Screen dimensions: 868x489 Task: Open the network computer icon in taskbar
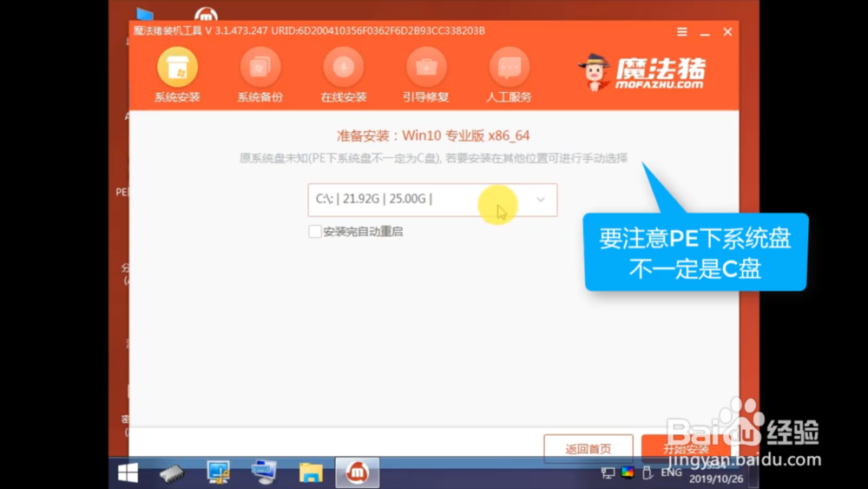[218, 473]
